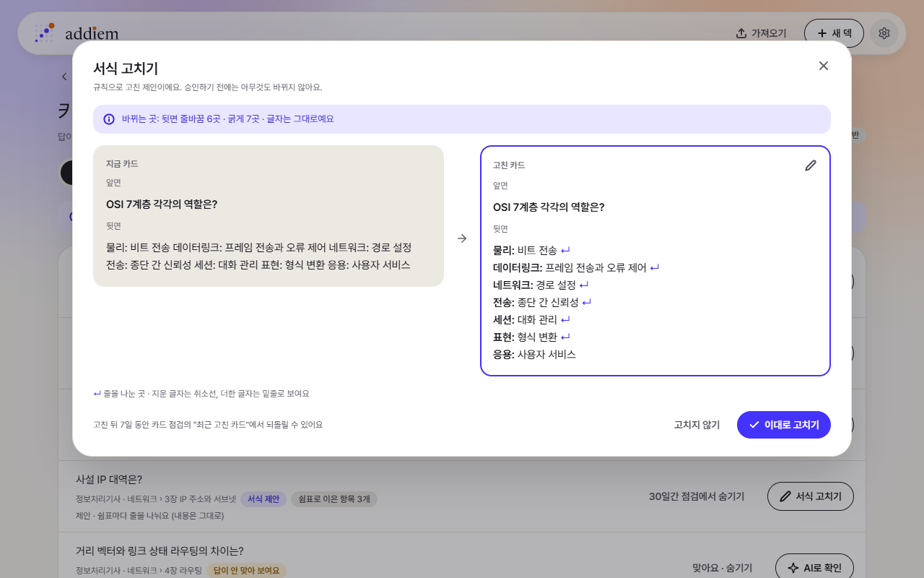The image size is (924, 578).
Task: Click the OSI 7계층 question in 지금 카드
Action: (162, 204)
